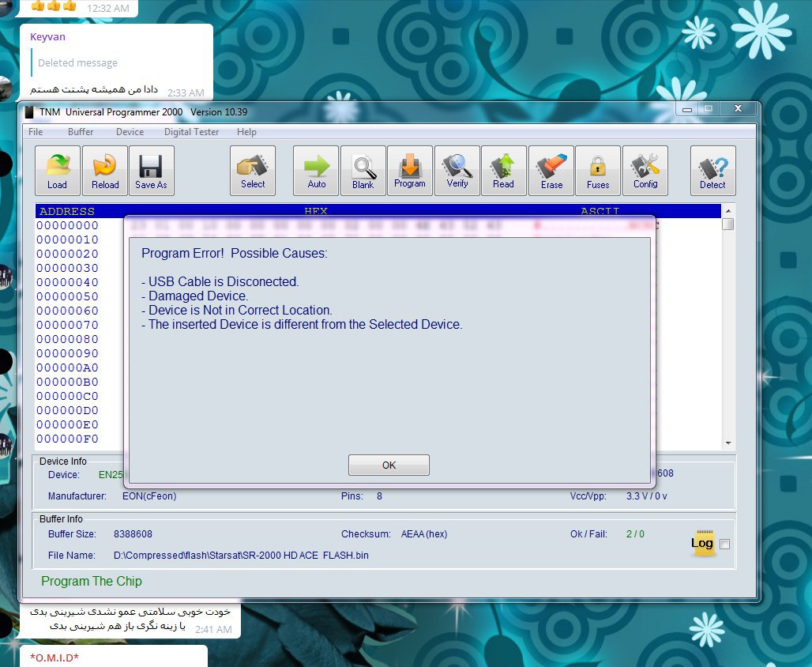Image resolution: width=812 pixels, height=667 pixels.
Task: Click the address row 00000020
Action: tap(67, 254)
